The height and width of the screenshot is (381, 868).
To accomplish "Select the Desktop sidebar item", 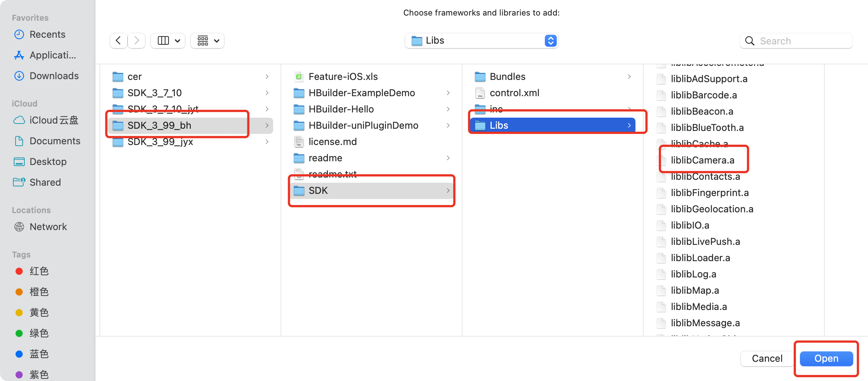I will click(48, 162).
